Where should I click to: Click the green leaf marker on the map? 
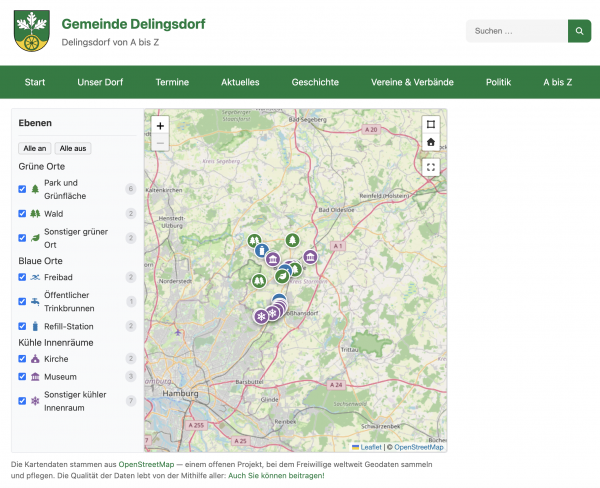[x=282, y=276]
